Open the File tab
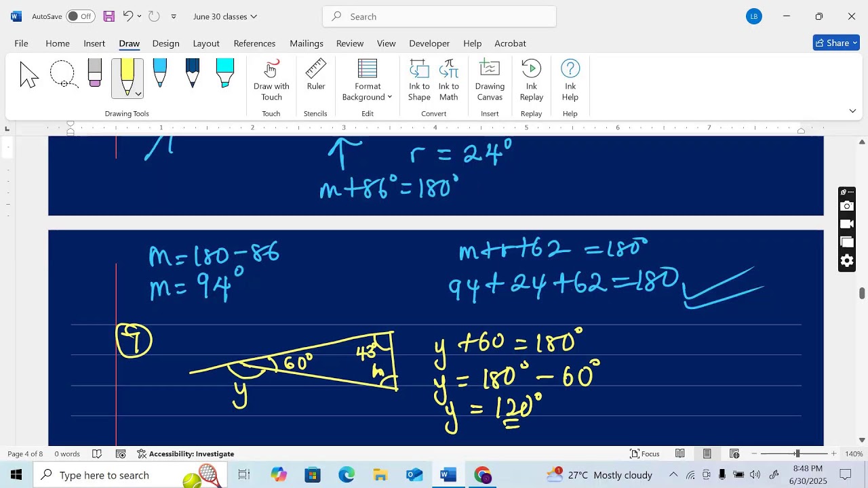868x488 pixels. click(22, 43)
